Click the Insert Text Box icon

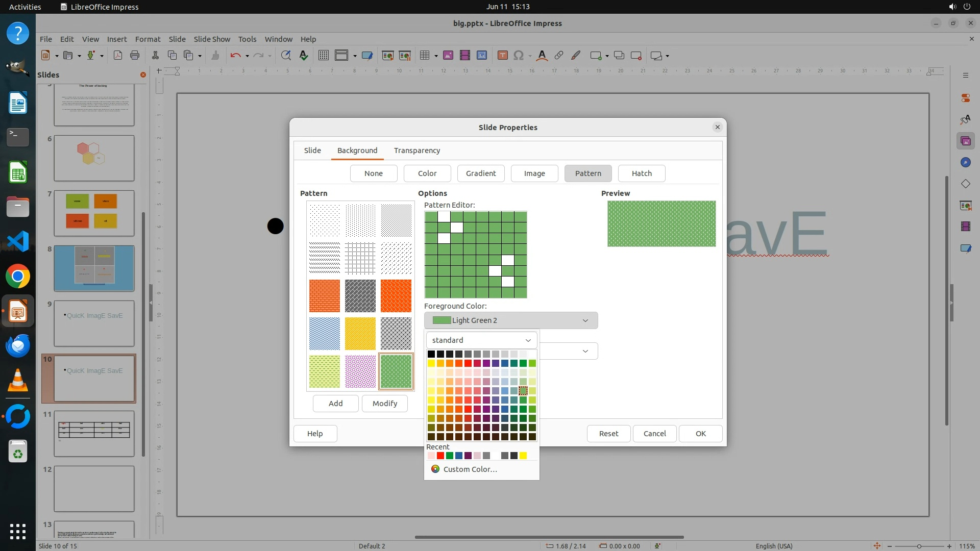[502, 56]
